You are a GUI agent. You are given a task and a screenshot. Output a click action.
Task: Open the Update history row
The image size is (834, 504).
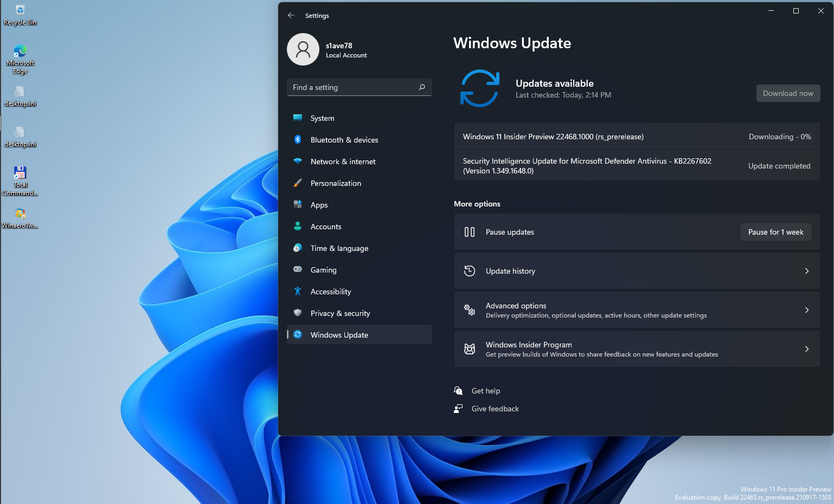coord(637,271)
